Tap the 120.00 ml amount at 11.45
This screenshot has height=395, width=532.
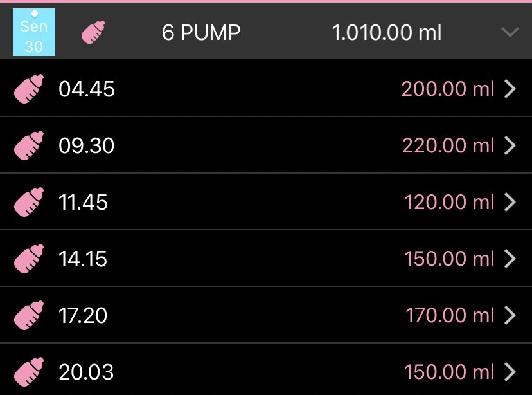click(449, 202)
